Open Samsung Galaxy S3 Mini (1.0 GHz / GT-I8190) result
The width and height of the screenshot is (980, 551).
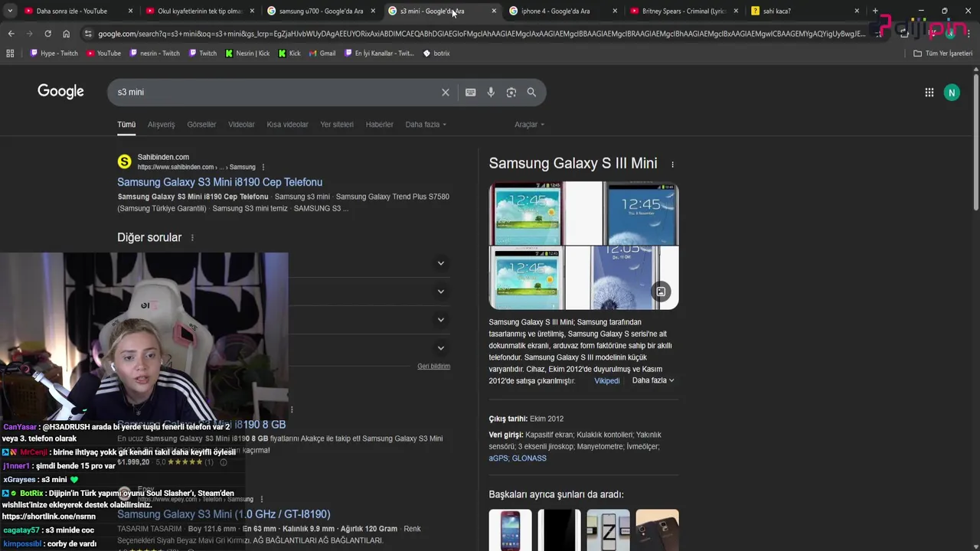tap(224, 514)
